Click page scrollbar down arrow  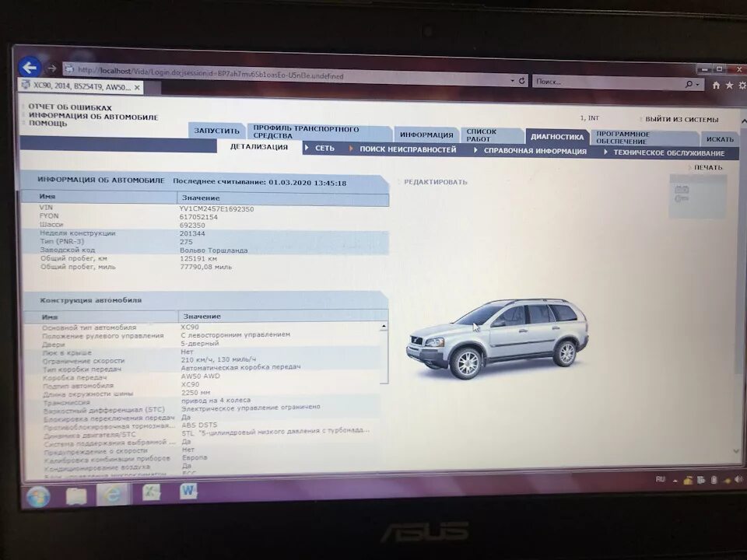[x=737, y=451]
